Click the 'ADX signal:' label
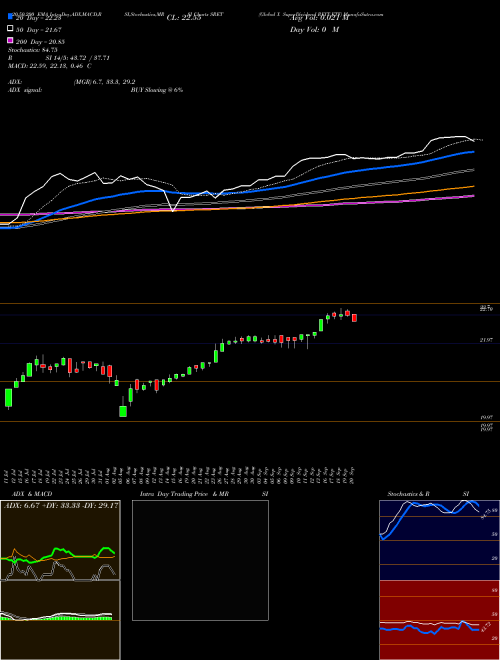The image size is (500, 660). click(x=25, y=90)
